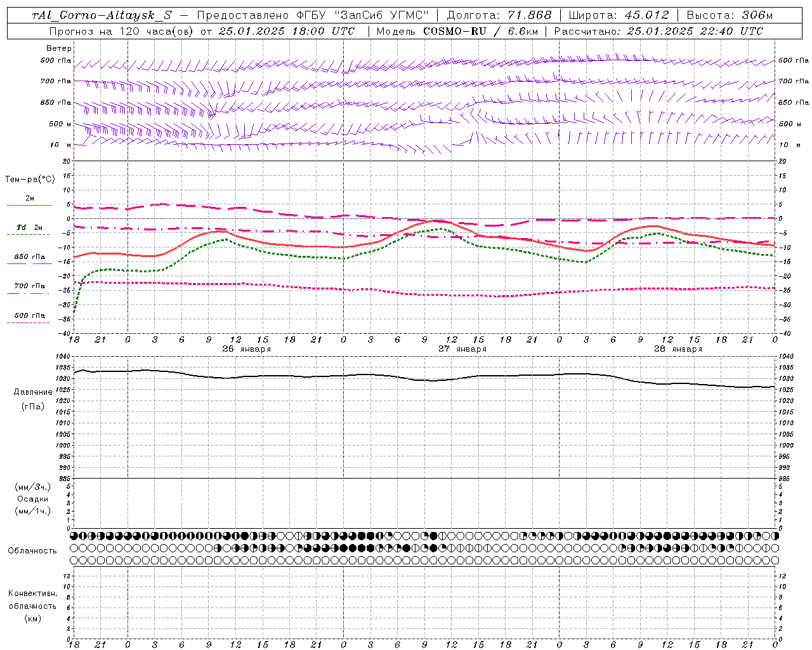
Task: Select the 700 гПа temperature legend entry
Action: 29,286
